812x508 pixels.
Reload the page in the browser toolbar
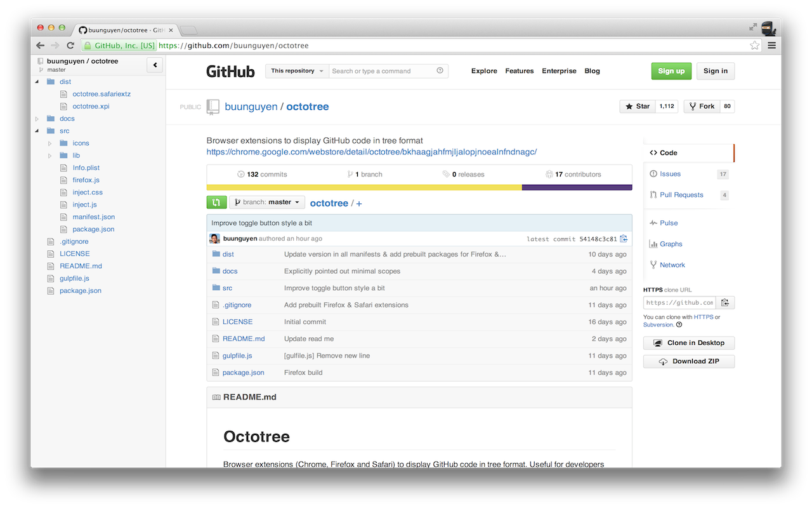click(x=70, y=45)
